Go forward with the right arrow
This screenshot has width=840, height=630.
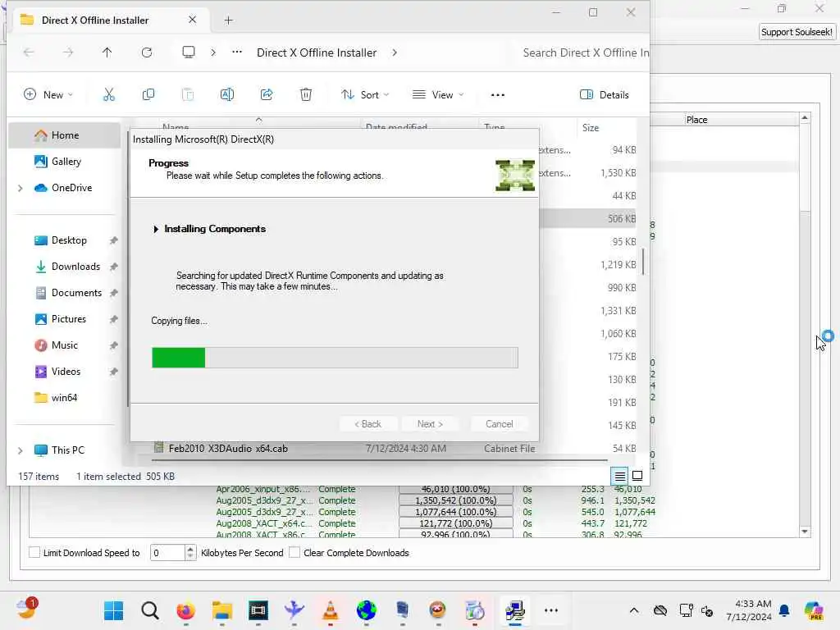click(x=68, y=52)
